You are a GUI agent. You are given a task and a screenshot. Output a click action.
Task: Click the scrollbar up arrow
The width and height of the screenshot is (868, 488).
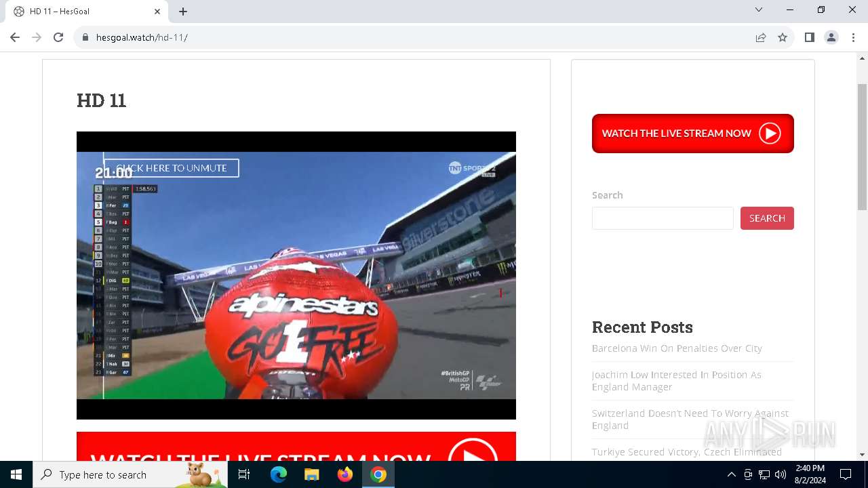863,58
